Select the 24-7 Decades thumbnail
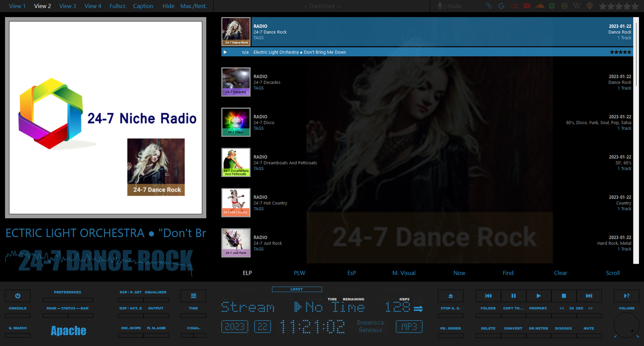 236,82
